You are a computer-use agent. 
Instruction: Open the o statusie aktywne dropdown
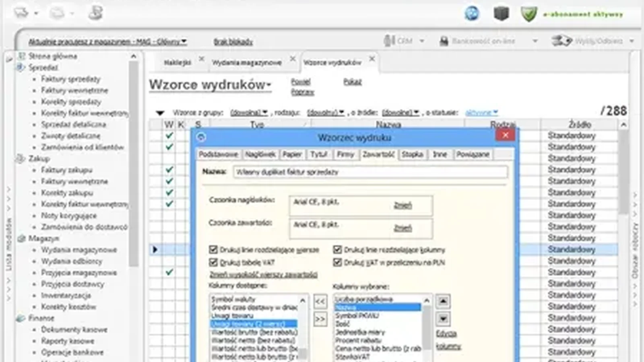coord(482,113)
